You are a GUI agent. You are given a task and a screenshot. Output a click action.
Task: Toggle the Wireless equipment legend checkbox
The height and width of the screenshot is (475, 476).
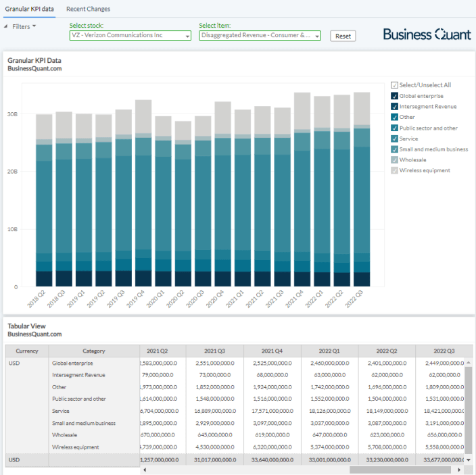(395, 170)
